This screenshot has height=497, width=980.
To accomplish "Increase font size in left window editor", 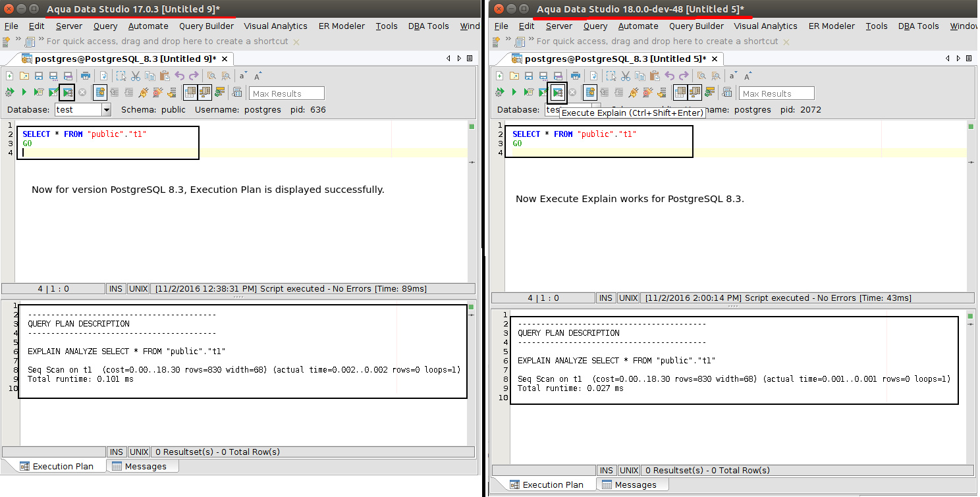I will coord(258,76).
